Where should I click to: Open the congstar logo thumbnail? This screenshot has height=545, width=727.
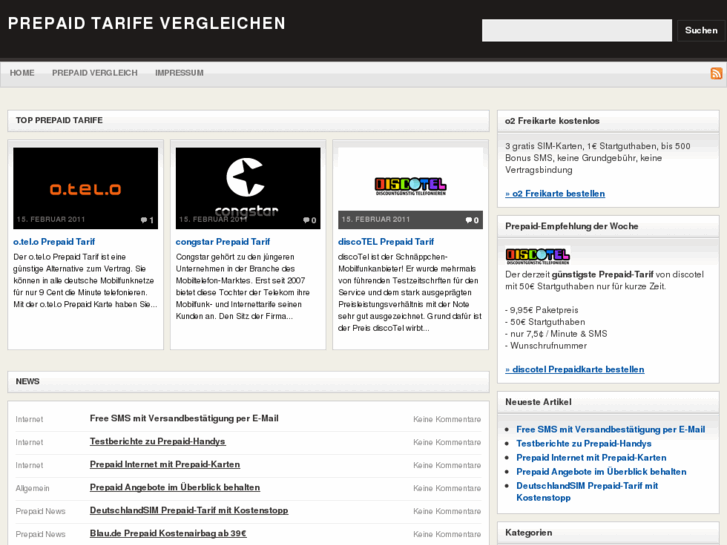point(248,188)
